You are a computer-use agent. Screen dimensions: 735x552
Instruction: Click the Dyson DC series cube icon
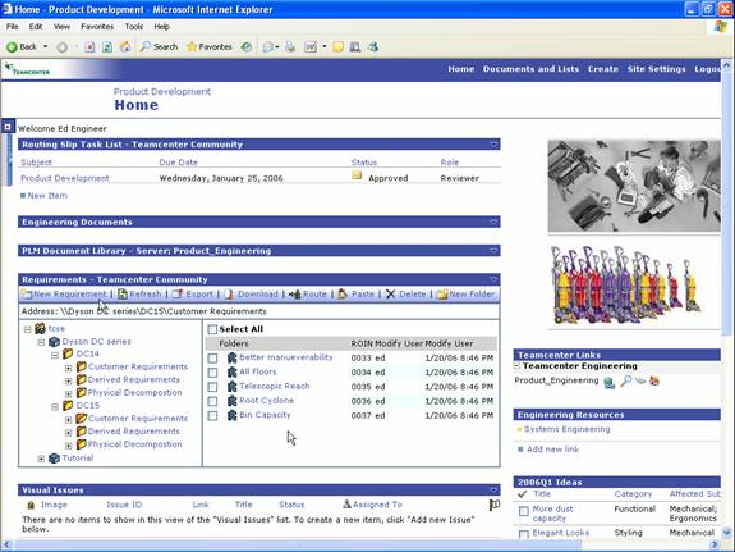pyautogui.click(x=54, y=342)
